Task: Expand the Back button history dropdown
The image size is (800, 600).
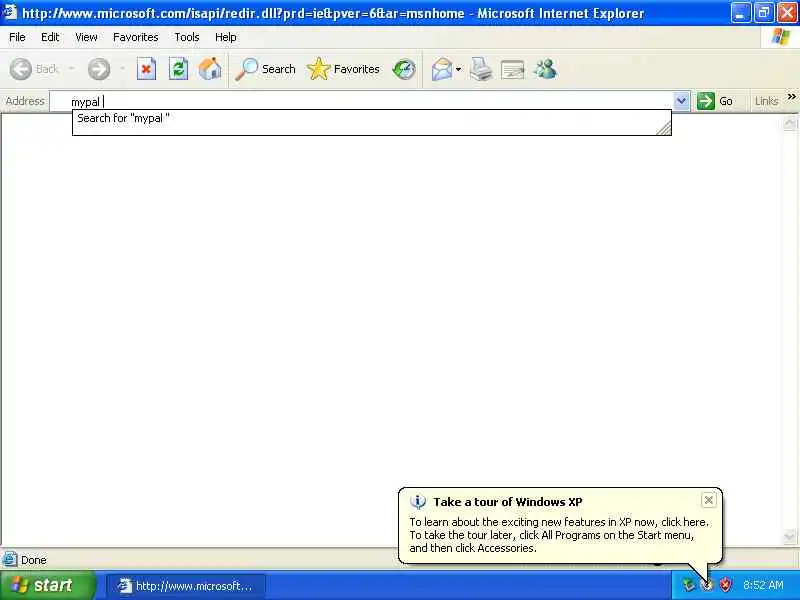Action: click(x=71, y=69)
